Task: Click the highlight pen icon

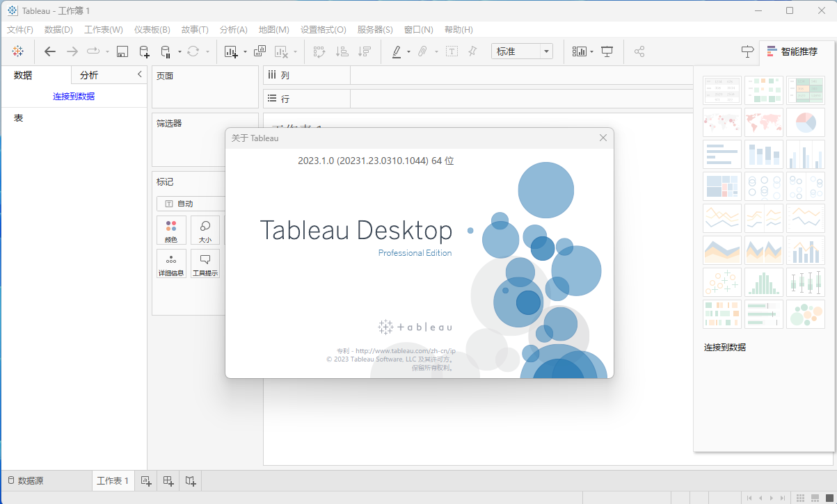Action: (x=396, y=51)
